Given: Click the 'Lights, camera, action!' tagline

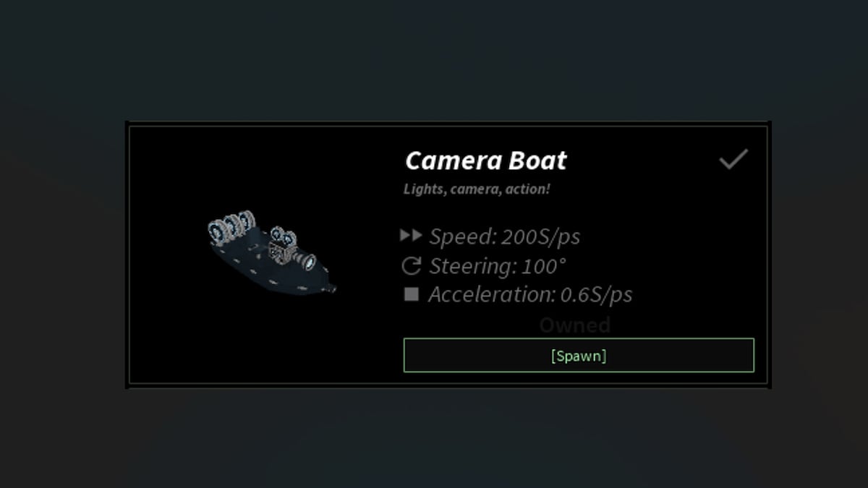Looking at the screenshot, I should tap(477, 189).
